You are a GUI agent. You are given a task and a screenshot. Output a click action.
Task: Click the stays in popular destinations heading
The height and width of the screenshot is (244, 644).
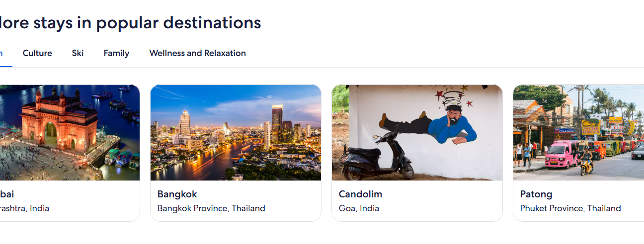(130, 23)
